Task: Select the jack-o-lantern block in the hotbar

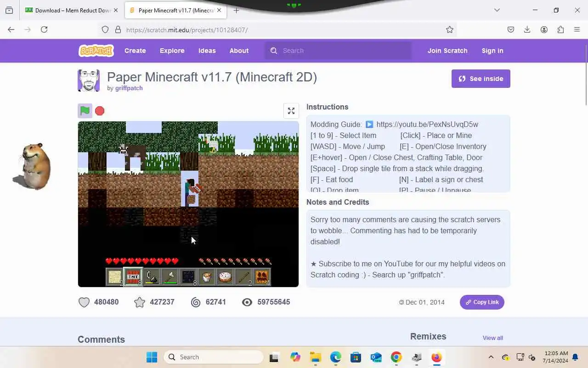Action: (262, 277)
